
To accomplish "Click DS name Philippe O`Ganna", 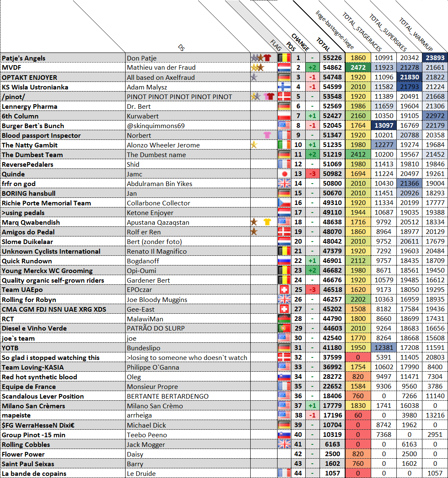I will pyautogui.click(x=153, y=368).
